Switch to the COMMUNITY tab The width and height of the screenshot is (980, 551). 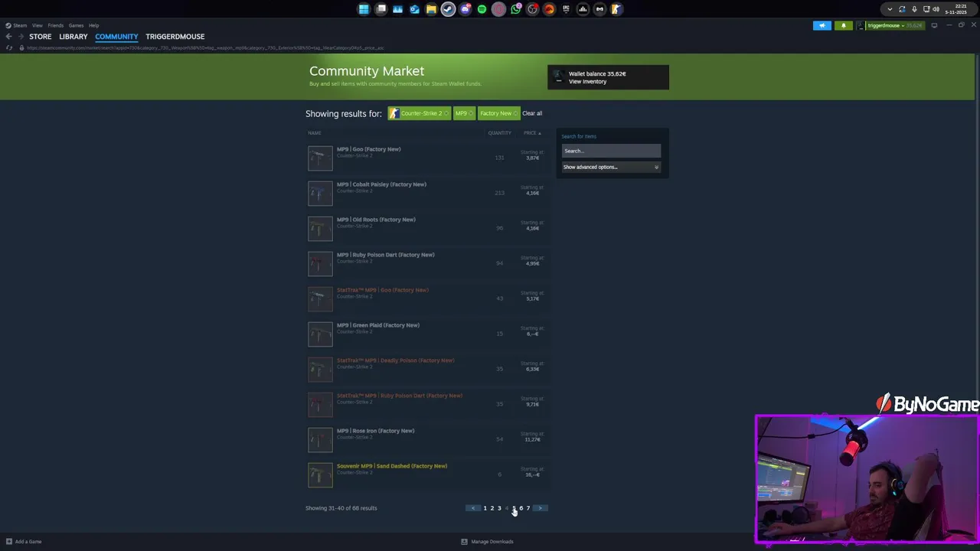click(116, 37)
